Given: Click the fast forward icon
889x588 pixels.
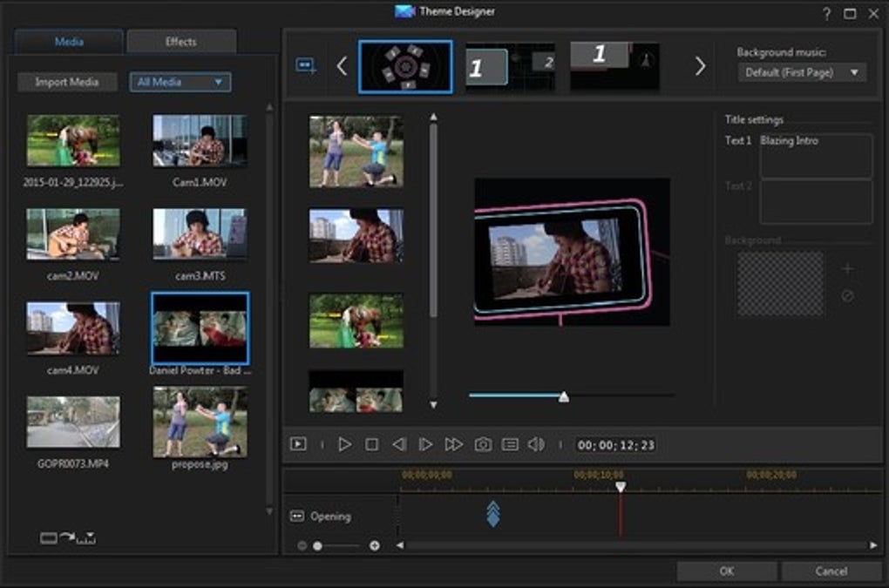Looking at the screenshot, I should (x=453, y=444).
